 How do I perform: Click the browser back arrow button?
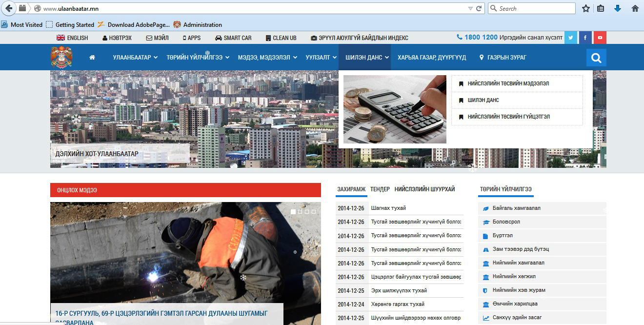click(x=9, y=8)
